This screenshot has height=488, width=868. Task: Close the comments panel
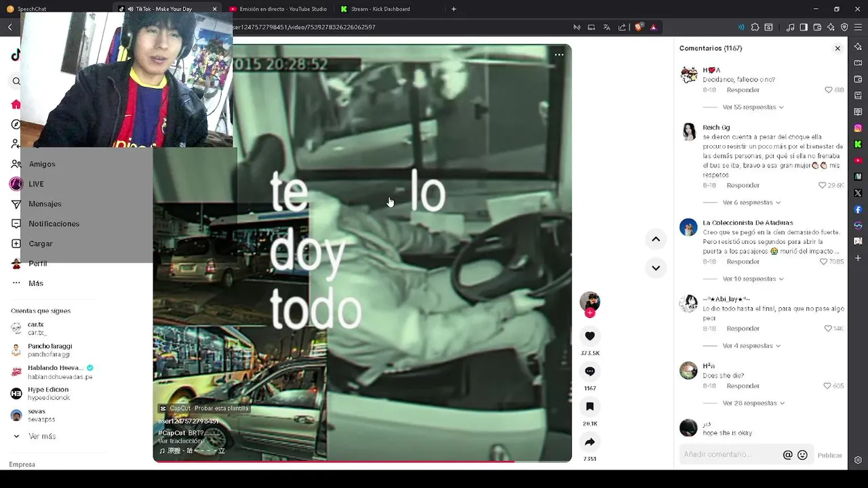[837, 48]
